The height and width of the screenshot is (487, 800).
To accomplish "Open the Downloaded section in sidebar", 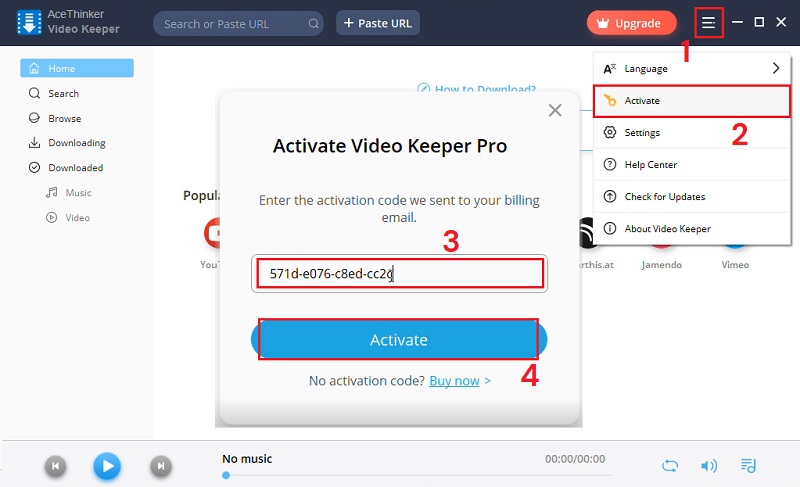I will point(77,168).
